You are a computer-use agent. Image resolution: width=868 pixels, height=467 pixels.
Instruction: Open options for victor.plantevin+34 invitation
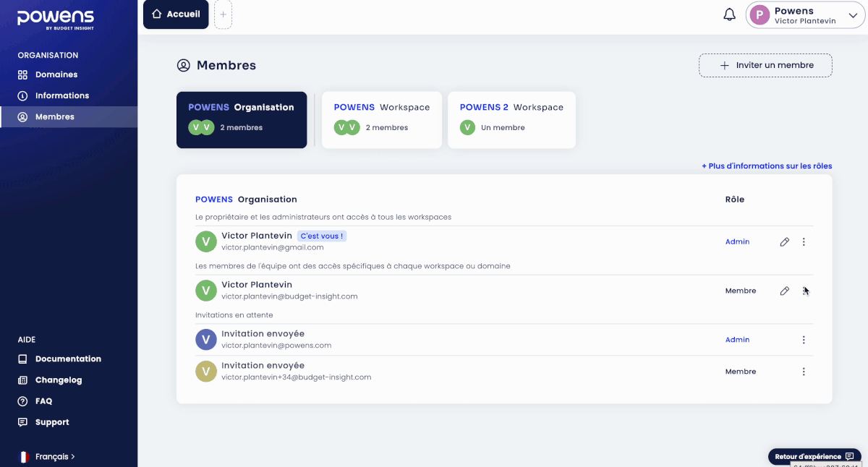804,372
